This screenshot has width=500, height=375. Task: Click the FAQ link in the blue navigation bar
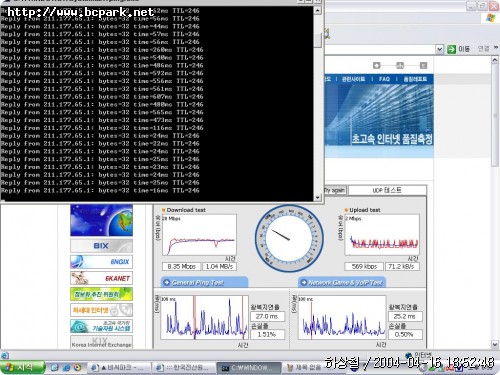[x=384, y=79]
